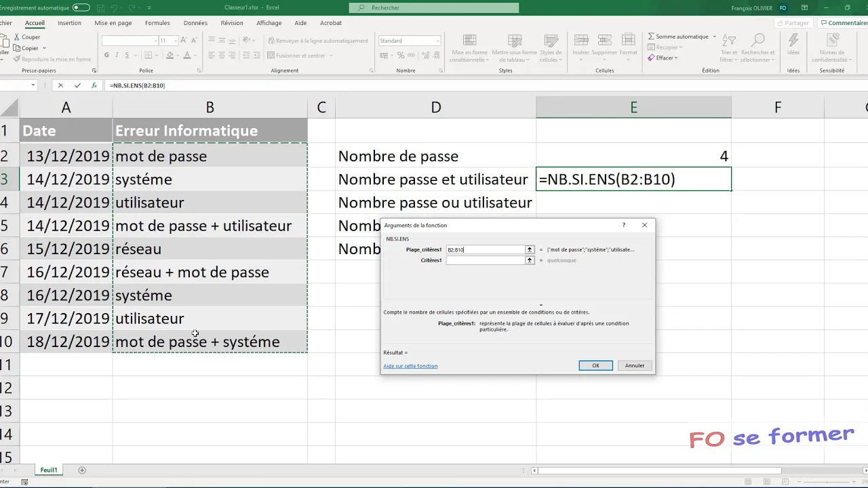Screen dimensions: 868x488
Task: Open Trier et filtrer menu
Action: (x=729, y=47)
